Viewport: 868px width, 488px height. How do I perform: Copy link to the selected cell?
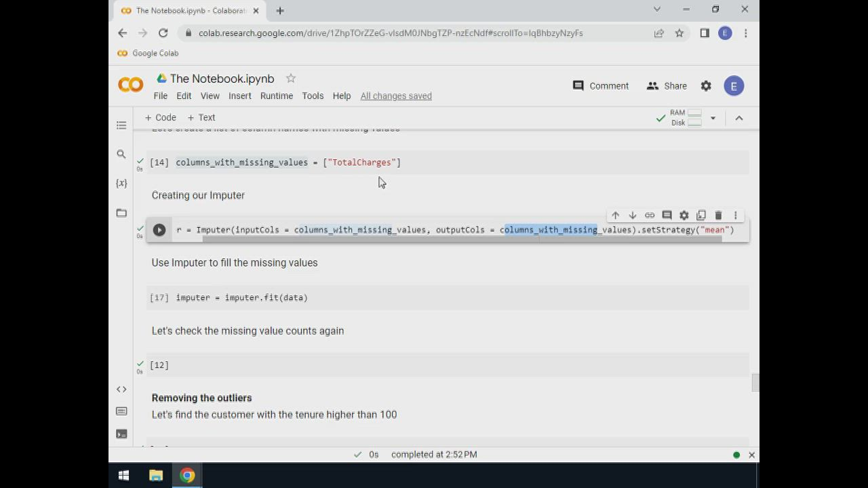click(650, 216)
